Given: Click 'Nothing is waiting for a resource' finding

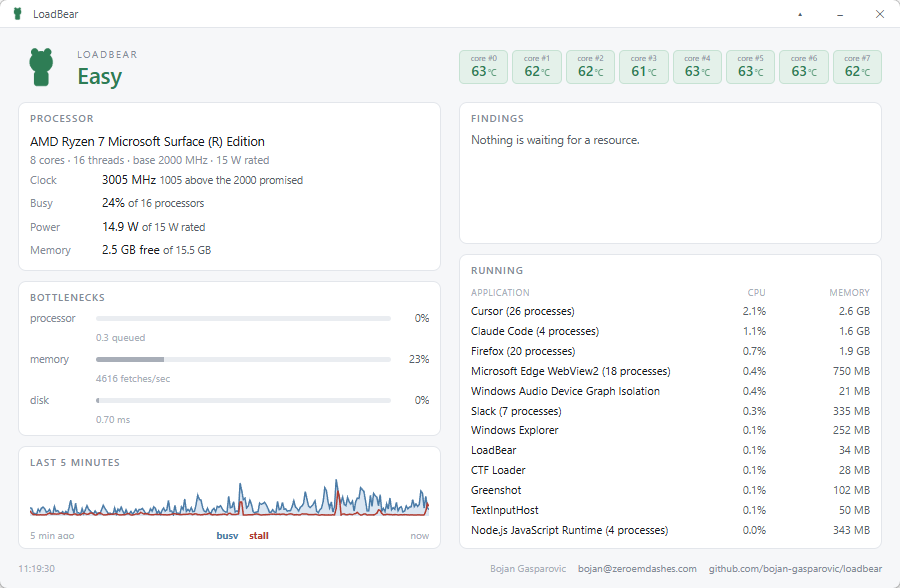Looking at the screenshot, I should [x=555, y=140].
